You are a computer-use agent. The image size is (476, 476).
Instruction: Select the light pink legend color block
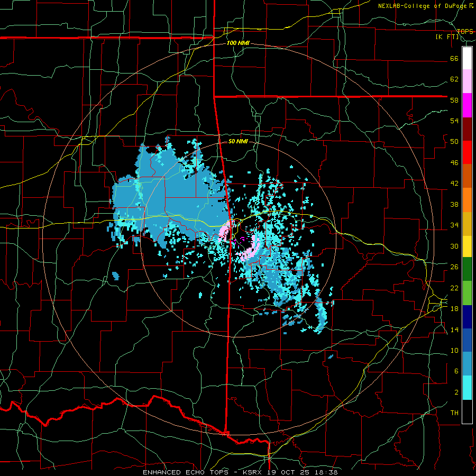(x=467, y=81)
